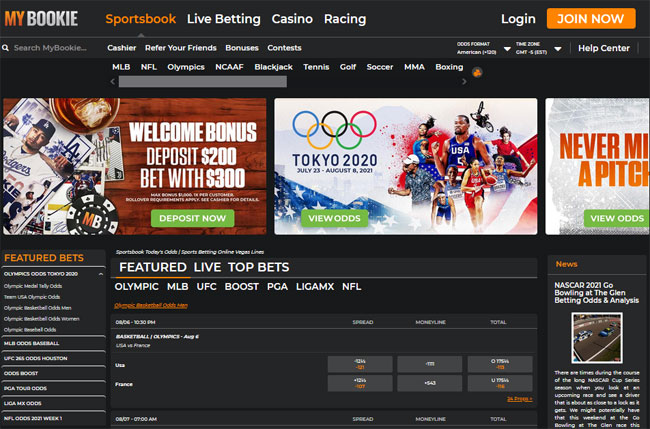
Task: Select the UFC filter tab
Action: pos(206,287)
